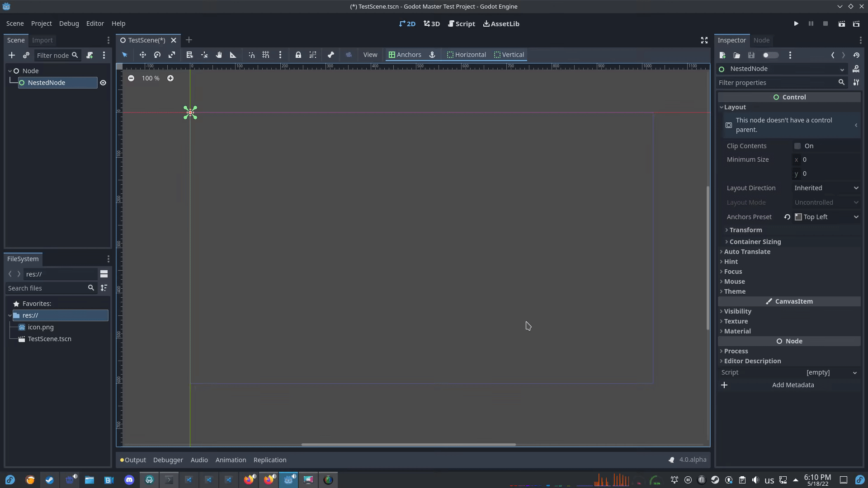Select the Pan Mode hand tool

pos(219,55)
